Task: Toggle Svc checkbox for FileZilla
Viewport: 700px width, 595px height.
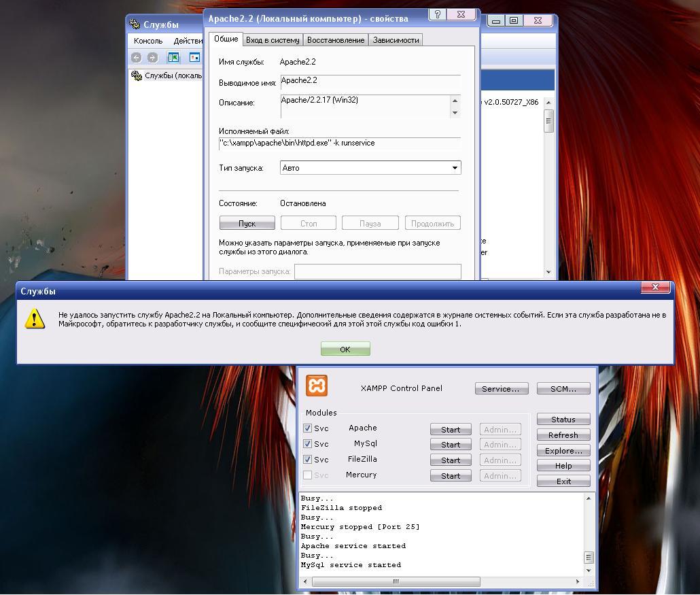Action: [x=308, y=459]
